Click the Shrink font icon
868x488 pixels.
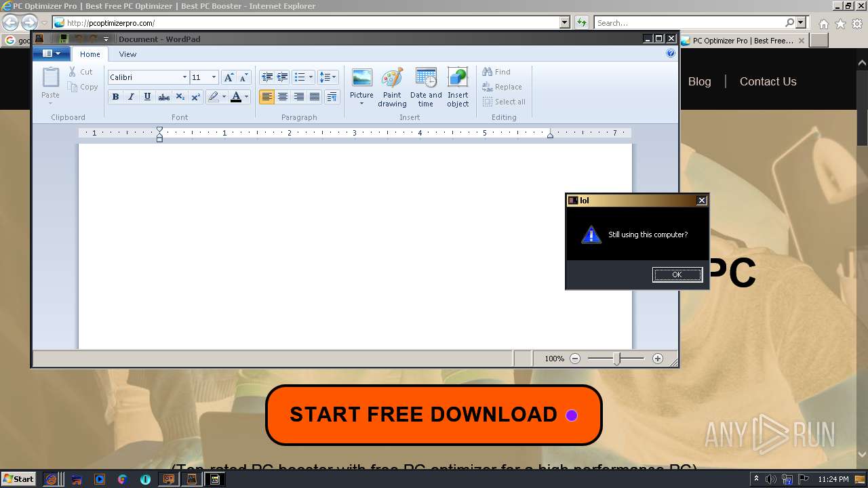coord(244,77)
